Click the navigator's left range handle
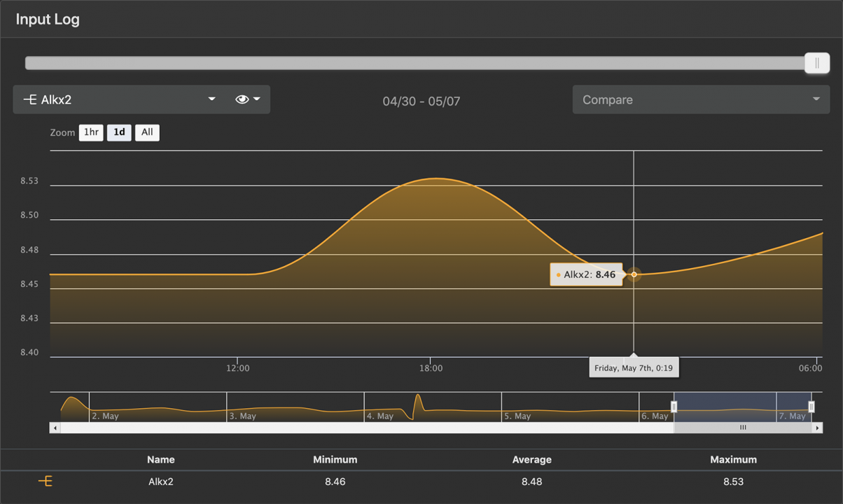Viewport: 843px width, 504px height. [x=674, y=407]
